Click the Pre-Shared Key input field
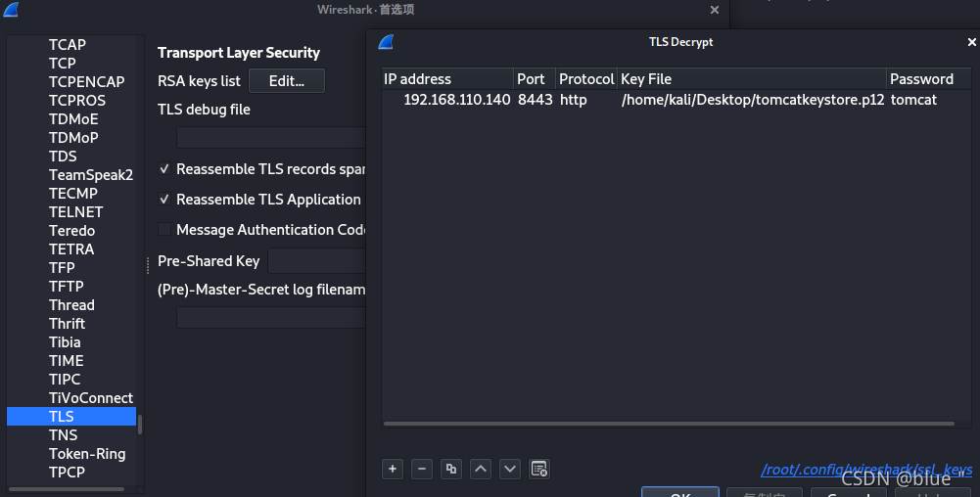The height and width of the screenshot is (497, 980). point(317,261)
